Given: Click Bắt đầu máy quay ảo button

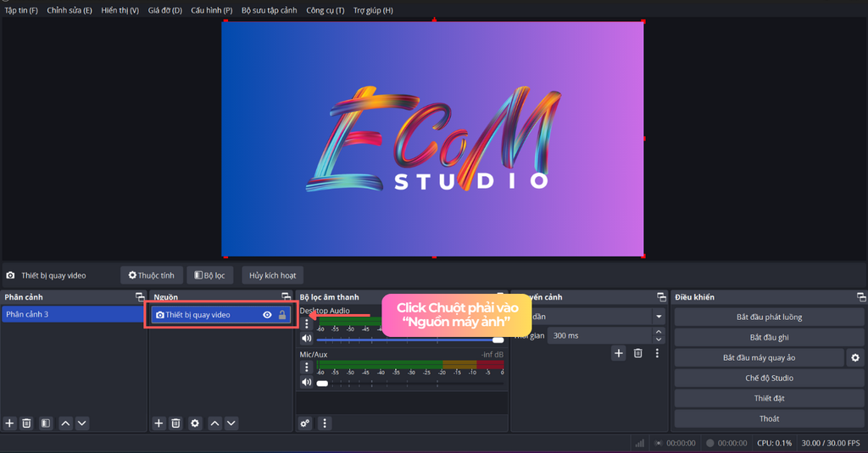Looking at the screenshot, I should tap(759, 358).
